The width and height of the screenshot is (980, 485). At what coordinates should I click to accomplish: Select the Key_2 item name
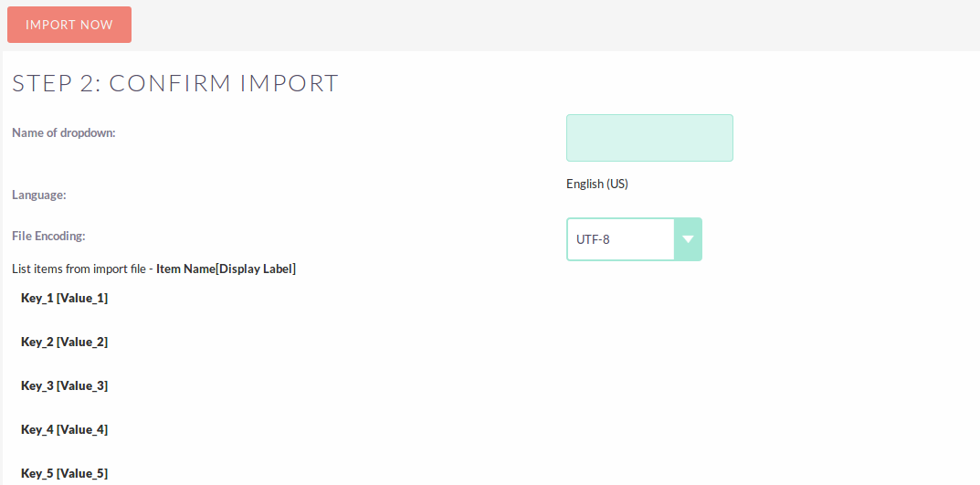point(37,342)
